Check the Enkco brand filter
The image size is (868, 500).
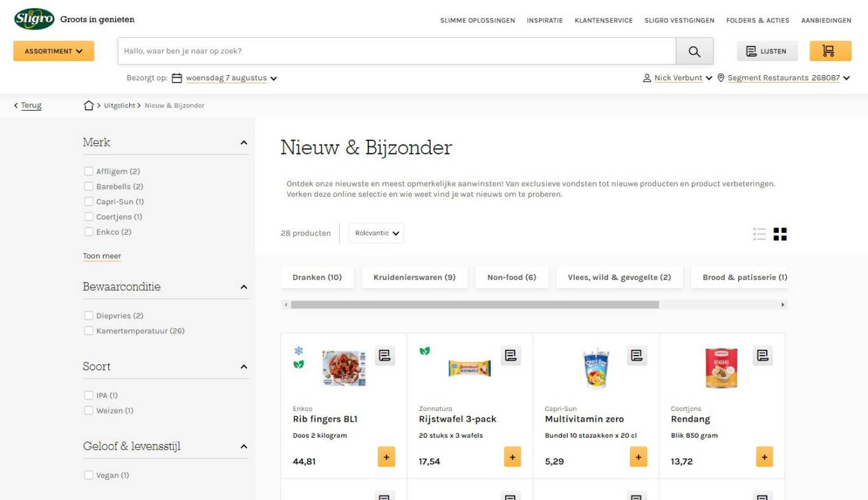pos(88,232)
